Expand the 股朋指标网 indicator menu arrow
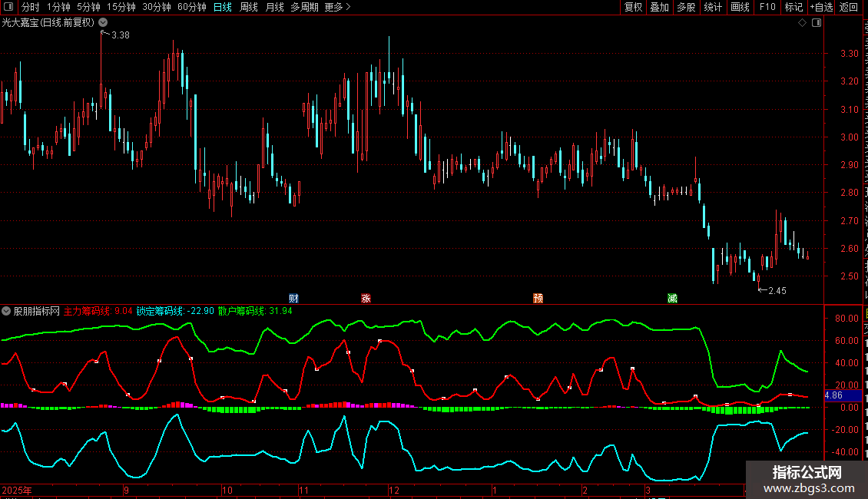The image size is (868, 499). tap(7, 311)
